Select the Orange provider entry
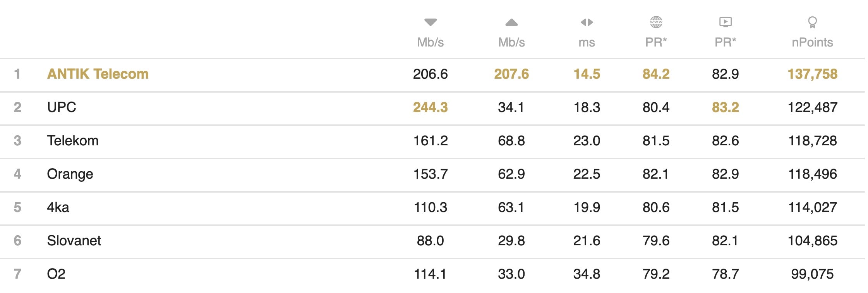 point(70,174)
